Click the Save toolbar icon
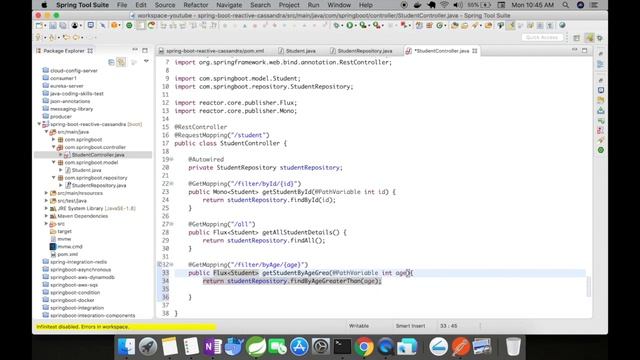Viewport: 640px width, 360px height. coord(53,25)
